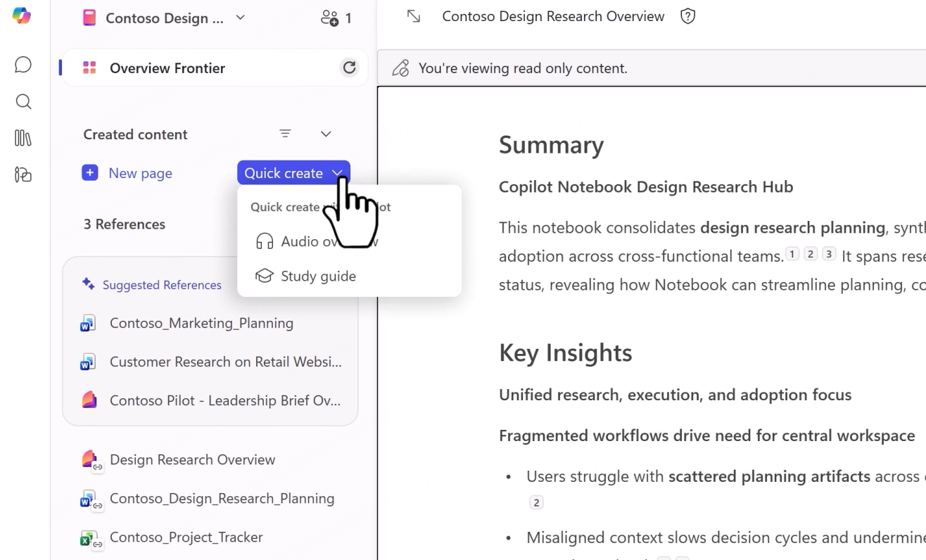926x560 pixels.
Task: Open the Copilot home logo
Action: [x=22, y=15]
